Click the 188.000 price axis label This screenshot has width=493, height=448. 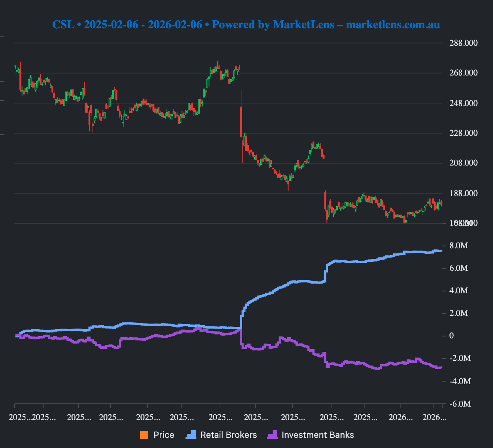(463, 193)
